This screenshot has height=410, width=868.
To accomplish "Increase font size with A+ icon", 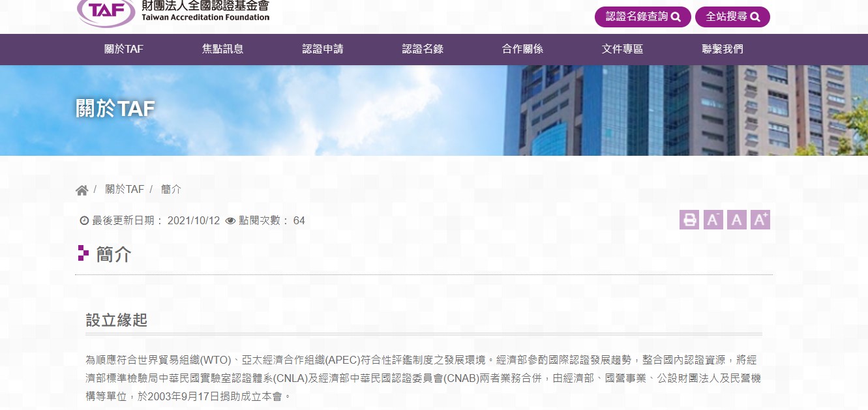I will (x=760, y=220).
